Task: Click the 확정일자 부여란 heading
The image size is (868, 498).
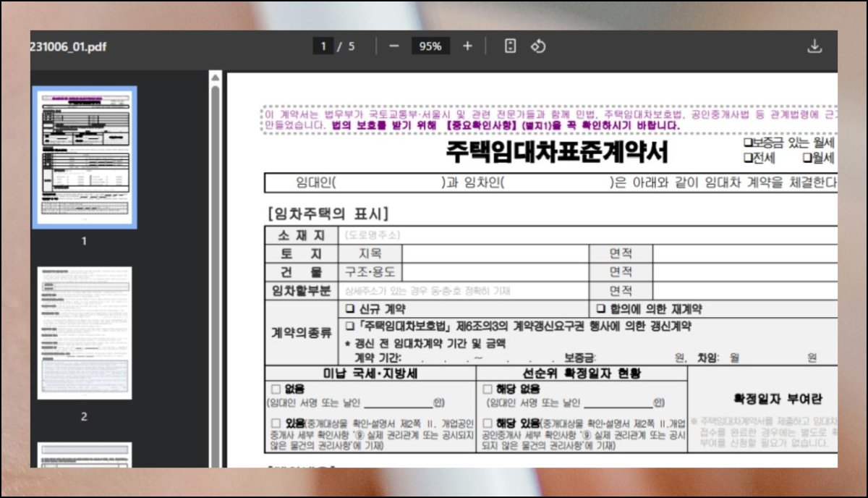Action: pos(778,400)
